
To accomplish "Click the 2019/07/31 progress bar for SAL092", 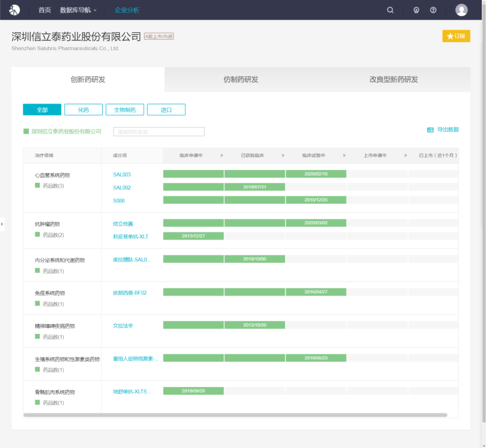I will click(x=254, y=187).
